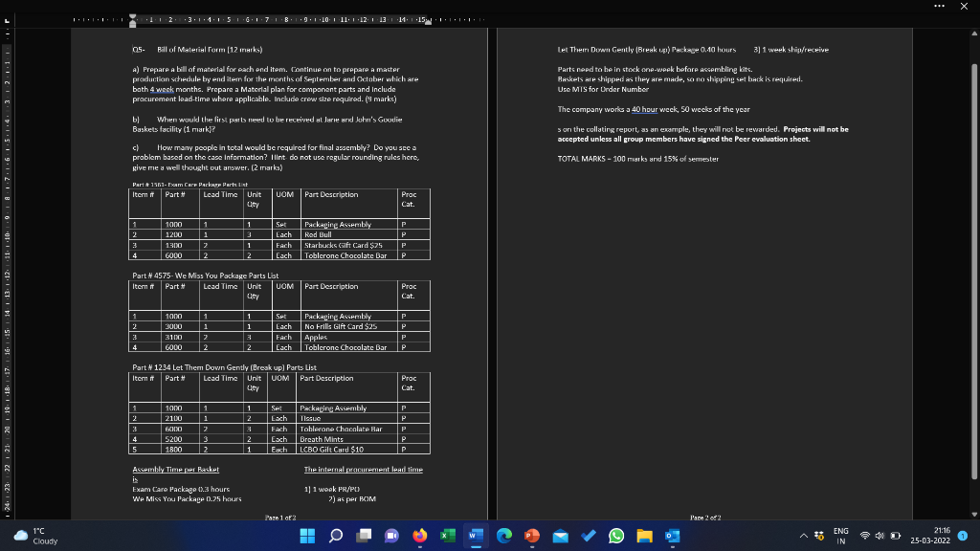980x551 pixels.
Task: Click 'Page 2 of 2' footer
Action: click(x=705, y=518)
